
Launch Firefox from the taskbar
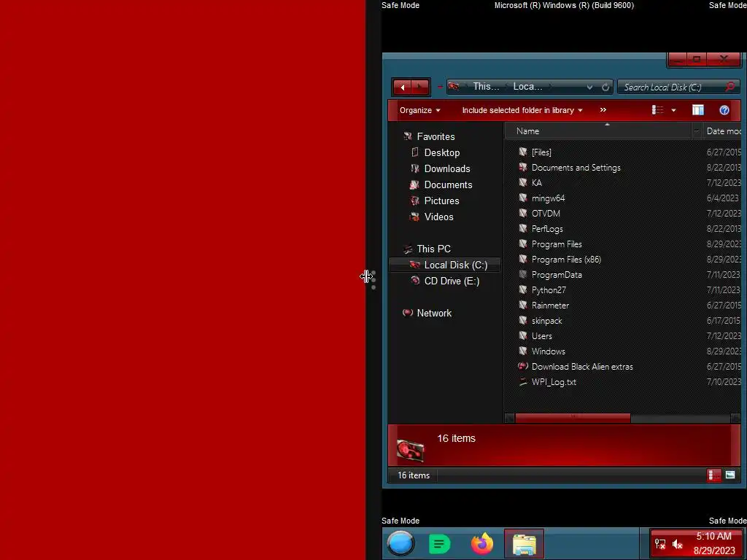click(482, 544)
